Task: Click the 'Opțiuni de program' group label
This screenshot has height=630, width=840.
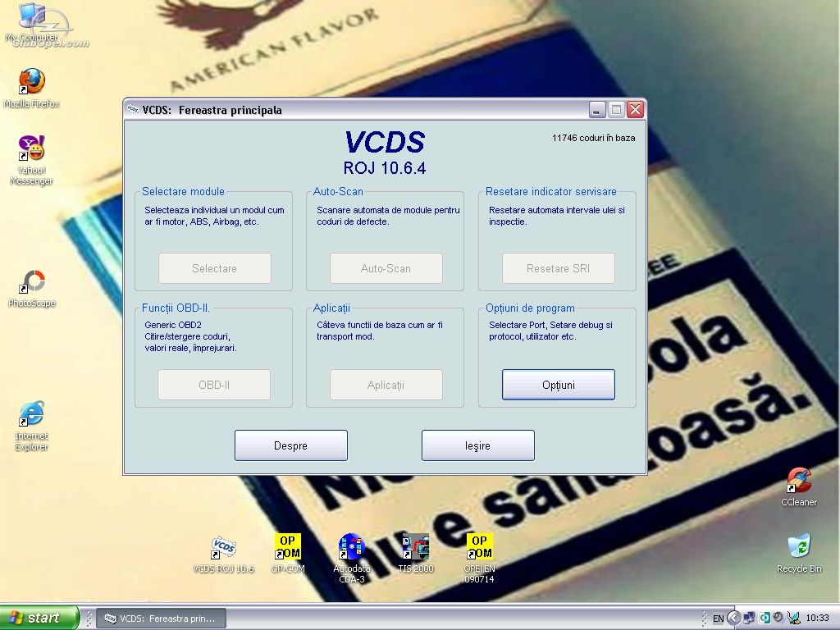Action: [530, 308]
